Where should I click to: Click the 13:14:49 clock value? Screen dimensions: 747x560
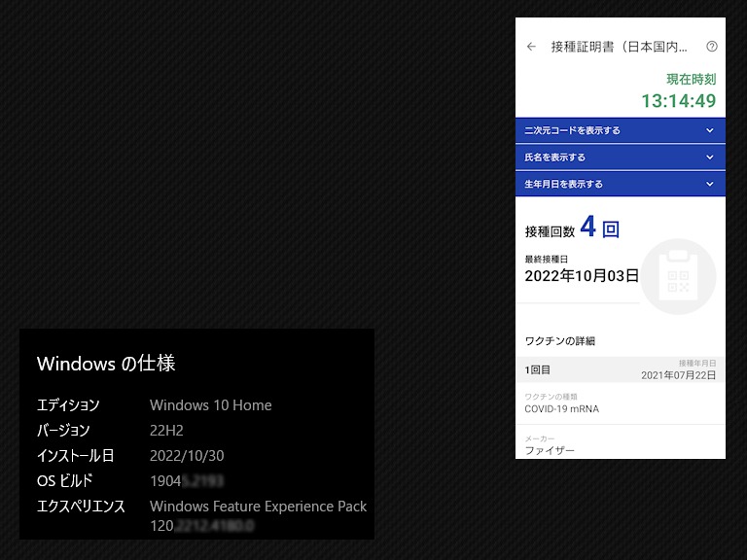(678, 100)
